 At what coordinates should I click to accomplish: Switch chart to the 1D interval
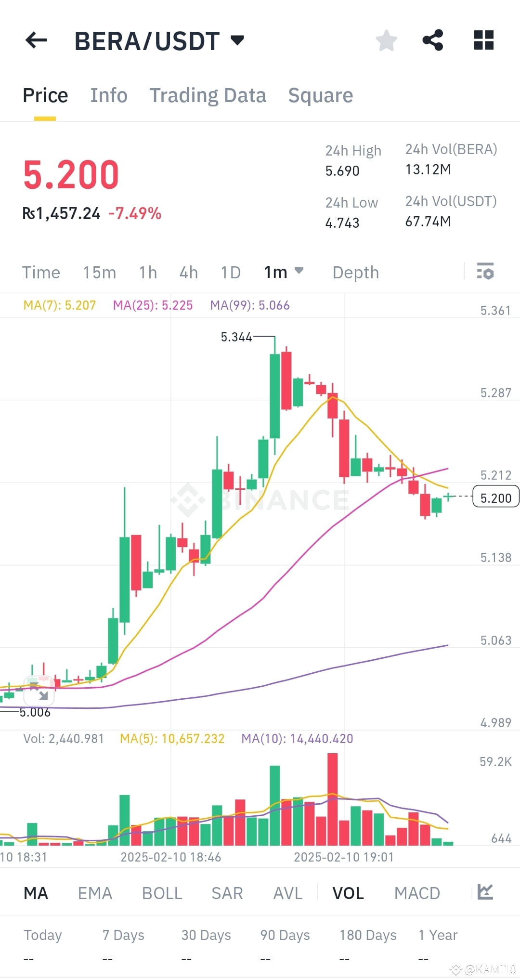pyautogui.click(x=230, y=272)
